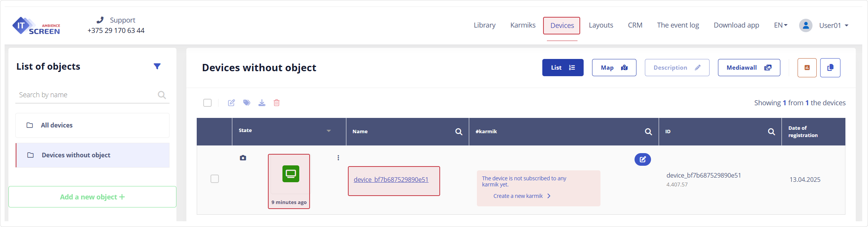The height and width of the screenshot is (227, 868).
Task: Click the camera screenshot icon in device row
Action: (243, 158)
